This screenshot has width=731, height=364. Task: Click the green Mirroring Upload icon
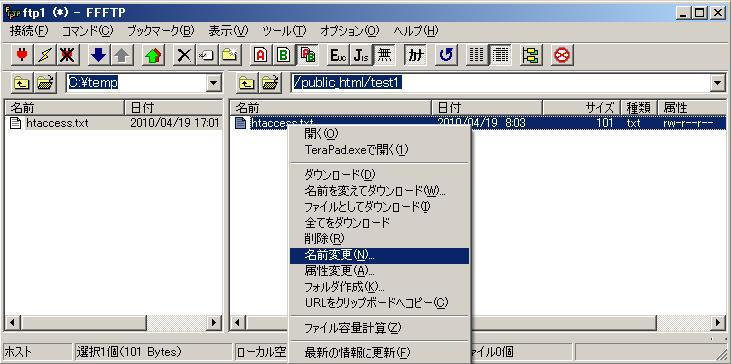153,55
